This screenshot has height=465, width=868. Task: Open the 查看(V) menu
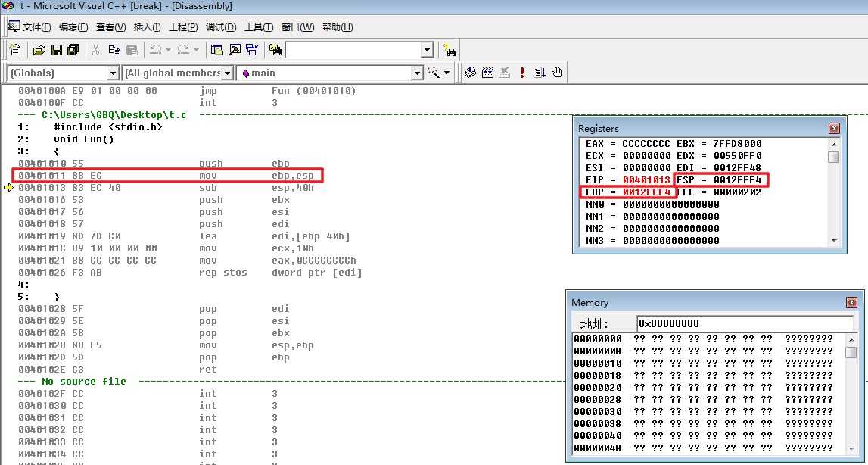[110, 27]
